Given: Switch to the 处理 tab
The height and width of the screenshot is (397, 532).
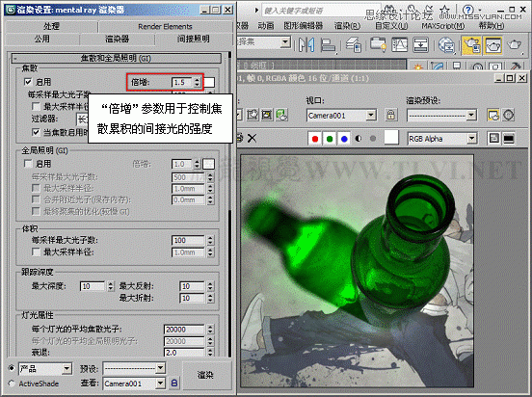Looking at the screenshot, I should pyautogui.click(x=51, y=26).
